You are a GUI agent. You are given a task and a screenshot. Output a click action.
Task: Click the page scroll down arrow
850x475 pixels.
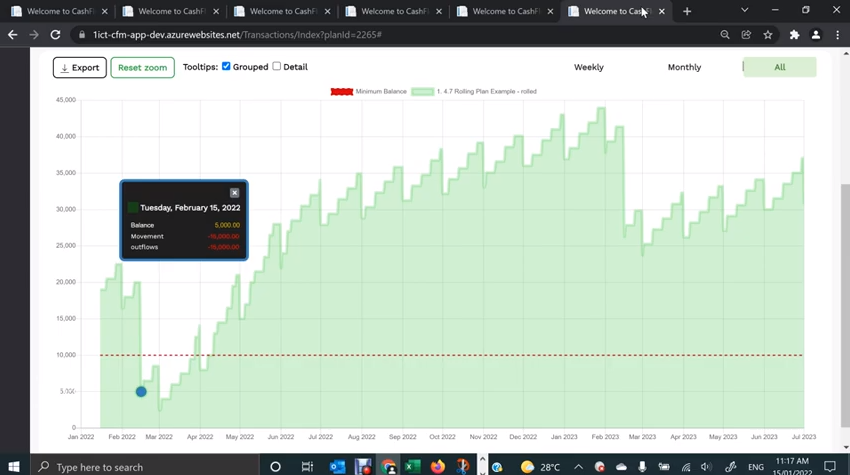click(846, 447)
